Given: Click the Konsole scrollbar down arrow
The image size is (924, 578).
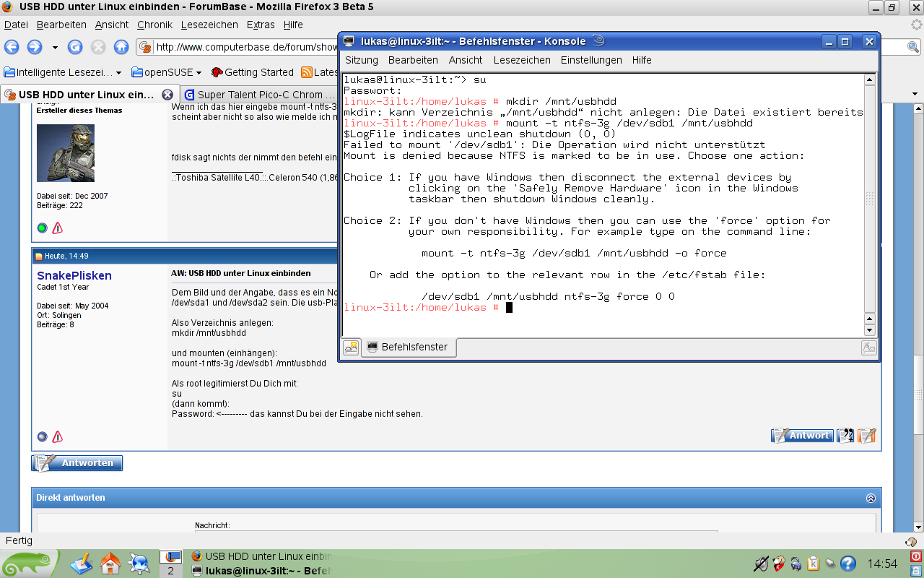Looking at the screenshot, I should click(x=870, y=330).
